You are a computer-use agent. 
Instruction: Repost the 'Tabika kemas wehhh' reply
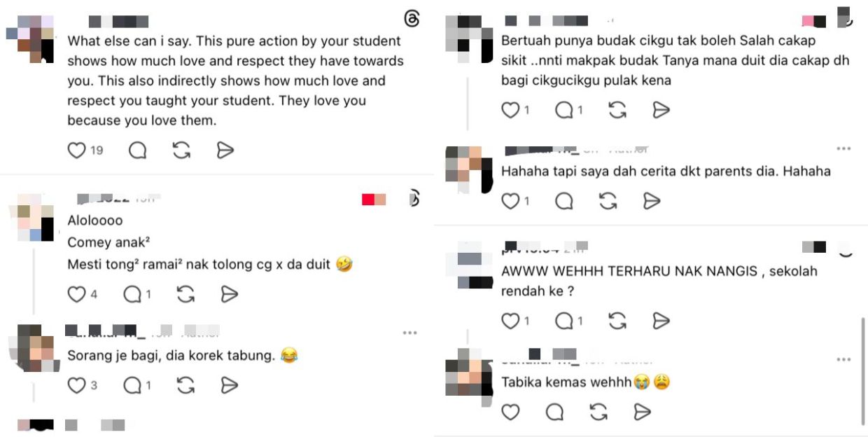tap(598, 412)
